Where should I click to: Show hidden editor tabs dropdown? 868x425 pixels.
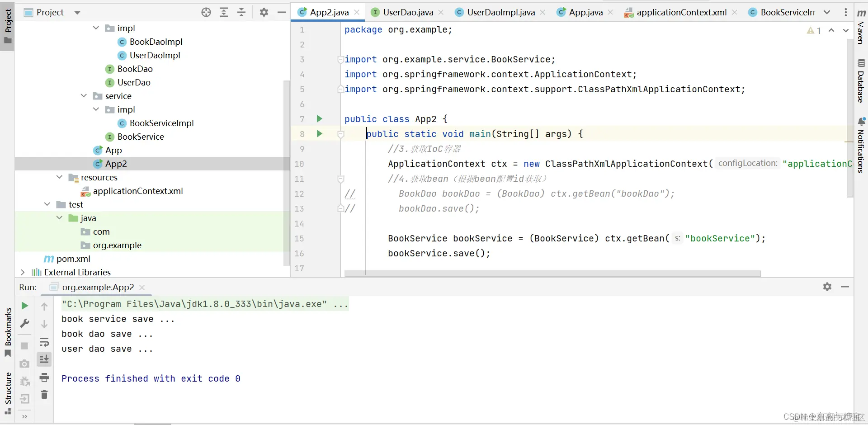827,12
